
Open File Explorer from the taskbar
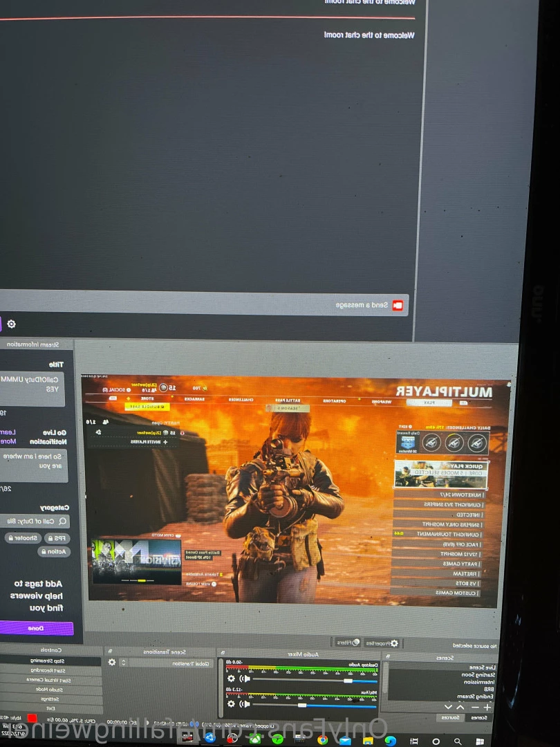368,741
